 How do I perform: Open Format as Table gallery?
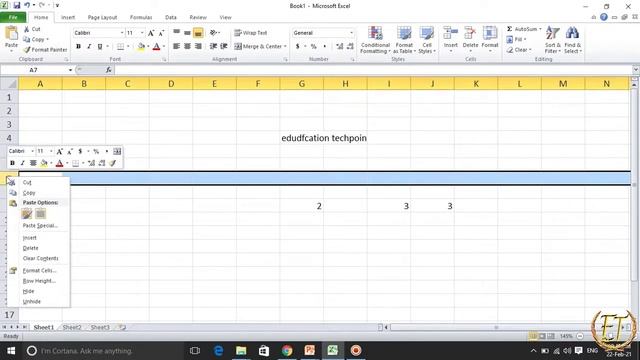[404, 40]
